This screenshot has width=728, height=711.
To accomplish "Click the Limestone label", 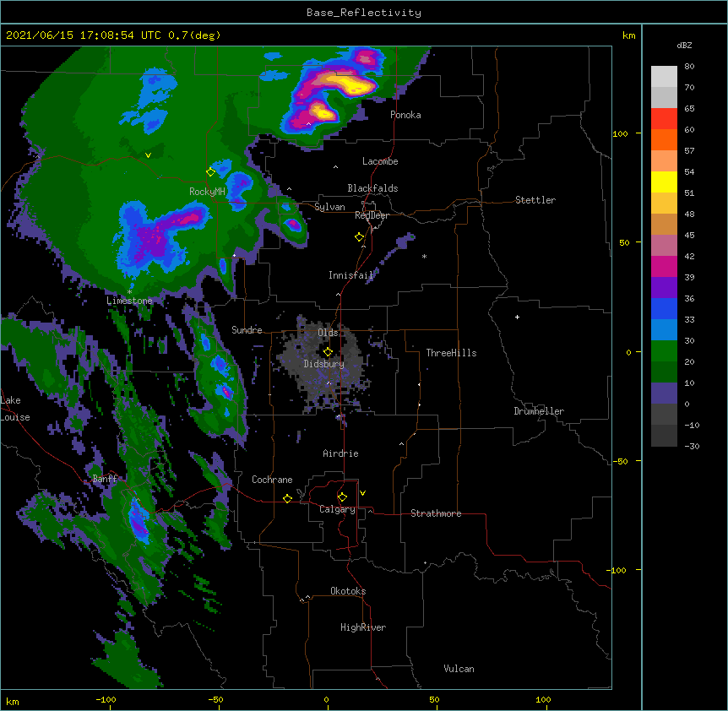I will pos(129,301).
